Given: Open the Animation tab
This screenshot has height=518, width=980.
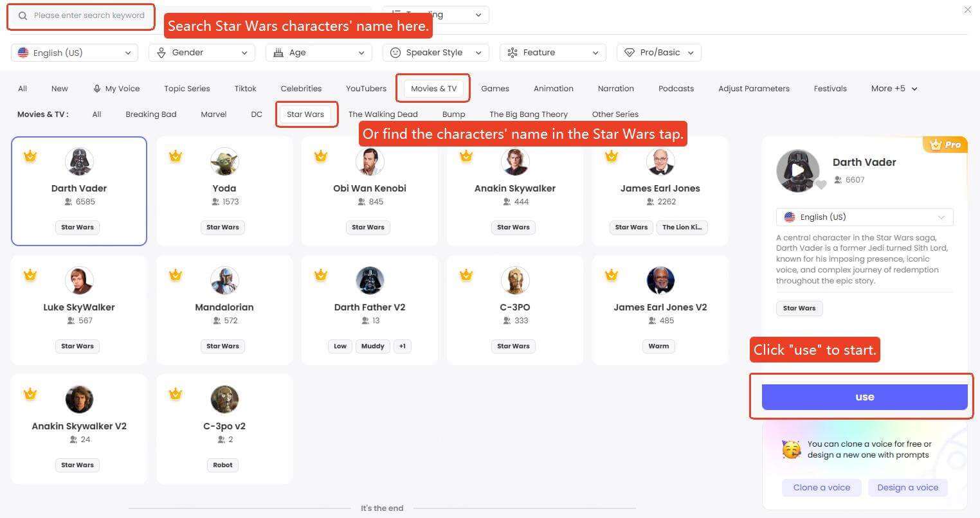Looking at the screenshot, I should click(x=553, y=89).
